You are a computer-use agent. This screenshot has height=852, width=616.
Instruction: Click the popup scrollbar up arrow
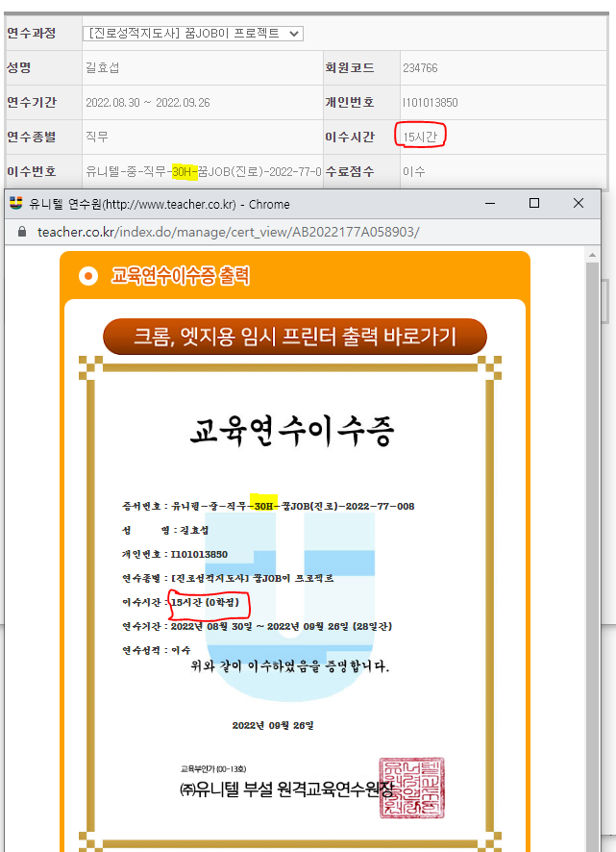tap(592, 255)
